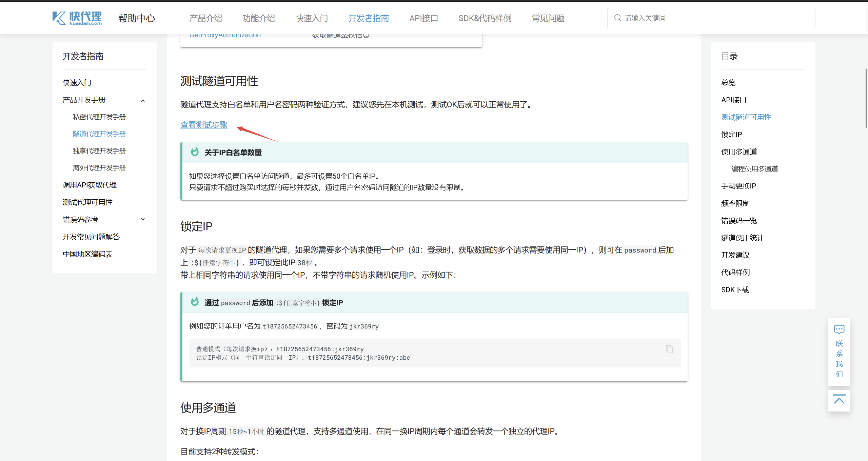Jump to 编程使用多通道 in table of contents
This screenshot has height=461, width=868.
(x=755, y=169)
